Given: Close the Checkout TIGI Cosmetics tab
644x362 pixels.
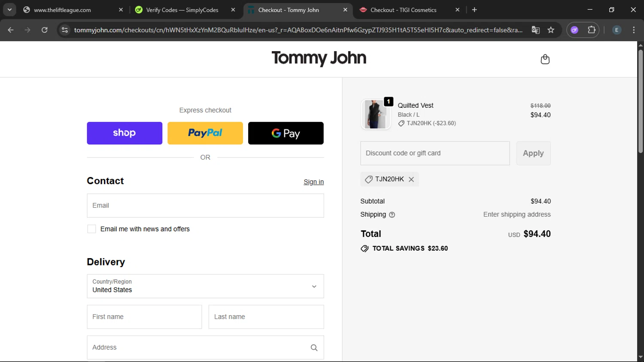Looking at the screenshot, I should click(x=457, y=10).
